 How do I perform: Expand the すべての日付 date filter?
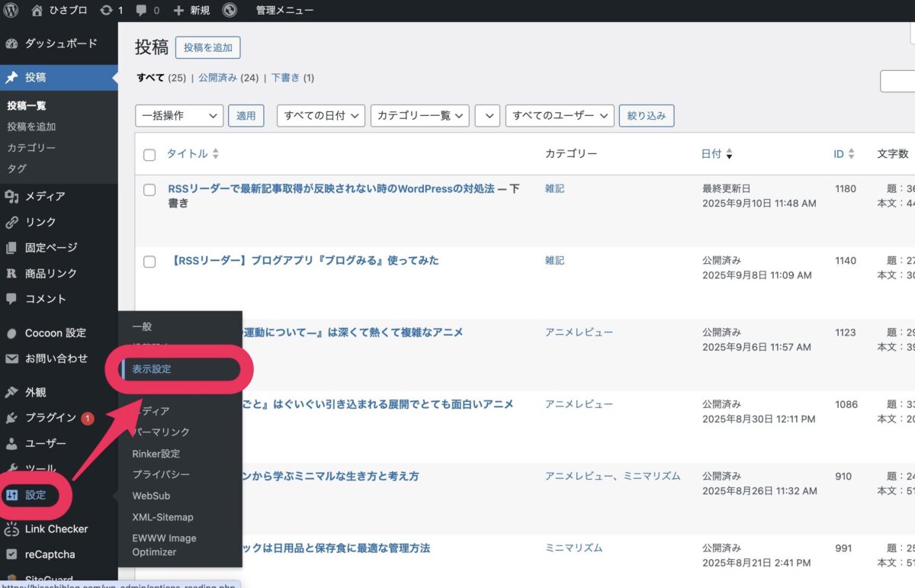pyautogui.click(x=320, y=116)
